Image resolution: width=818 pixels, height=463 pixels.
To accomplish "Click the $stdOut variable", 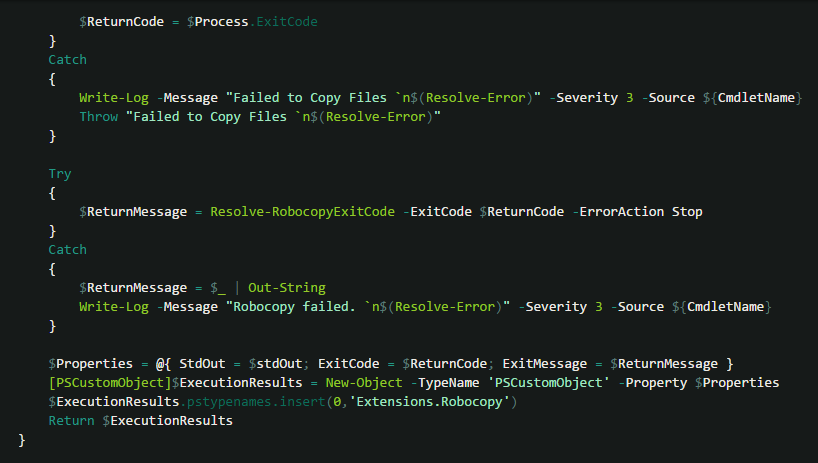I will pos(275,363).
